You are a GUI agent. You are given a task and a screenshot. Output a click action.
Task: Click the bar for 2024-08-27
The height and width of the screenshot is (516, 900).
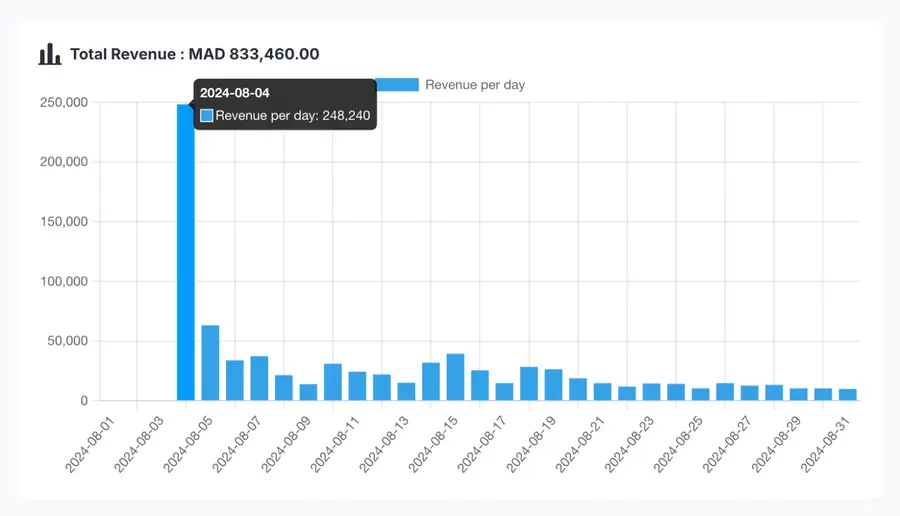750,393
